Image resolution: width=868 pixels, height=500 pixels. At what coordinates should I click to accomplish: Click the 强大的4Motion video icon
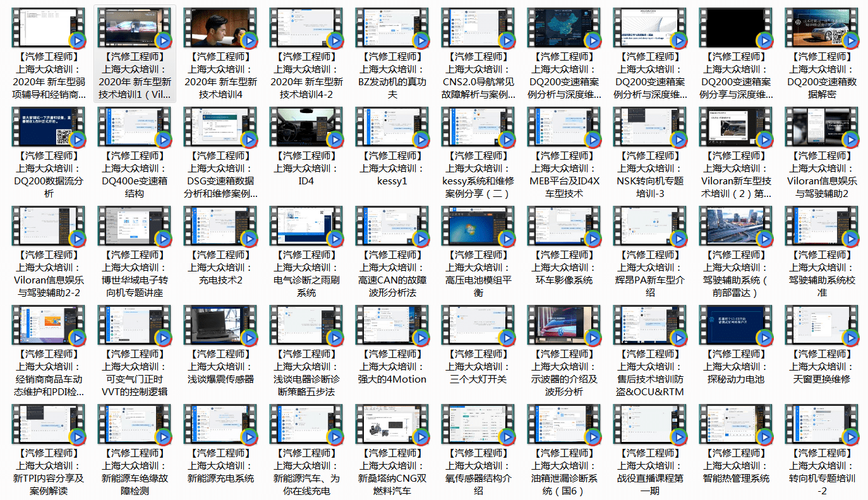pos(392,326)
